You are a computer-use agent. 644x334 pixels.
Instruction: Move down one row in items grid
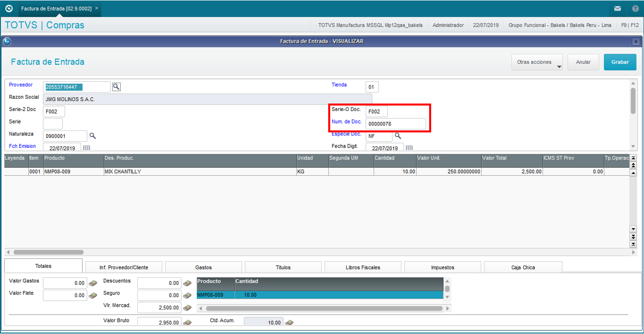(x=633, y=229)
